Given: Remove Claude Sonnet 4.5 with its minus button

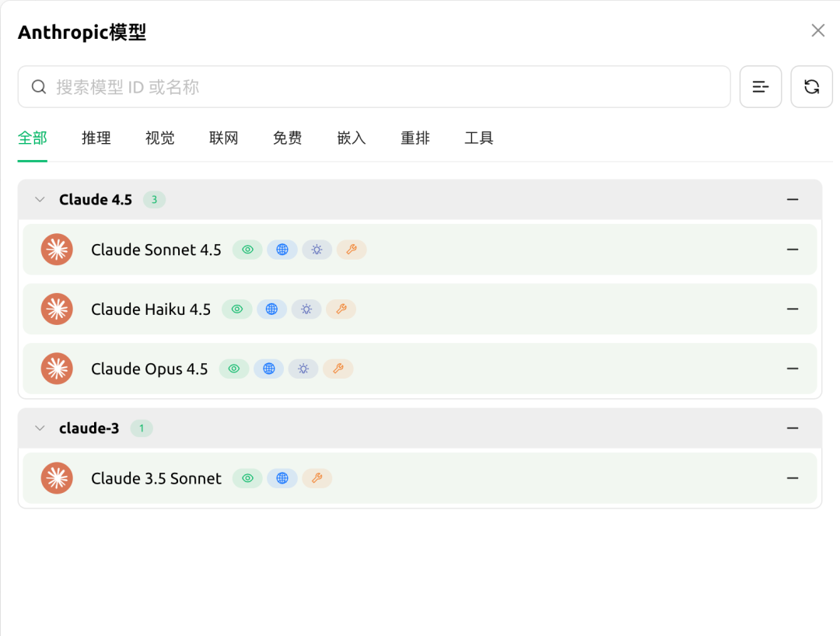Looking at the screenshot, I should click(x=793, y=250).
